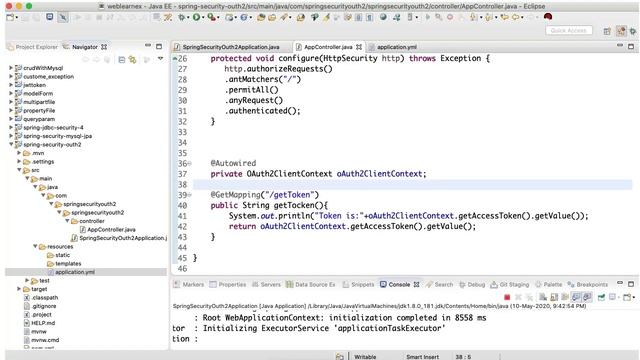Expand the crudWithMysql project
This screenshot has width=640, height=360.
tap(11, 68)
